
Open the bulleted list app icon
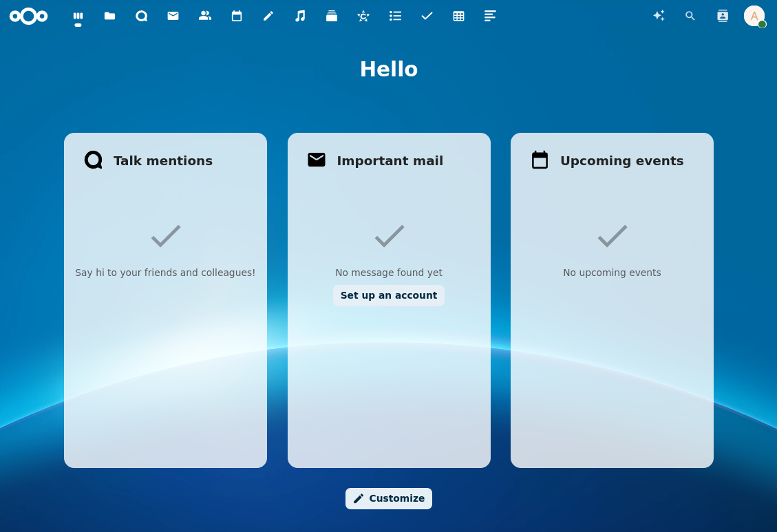(x=395, y=17)
